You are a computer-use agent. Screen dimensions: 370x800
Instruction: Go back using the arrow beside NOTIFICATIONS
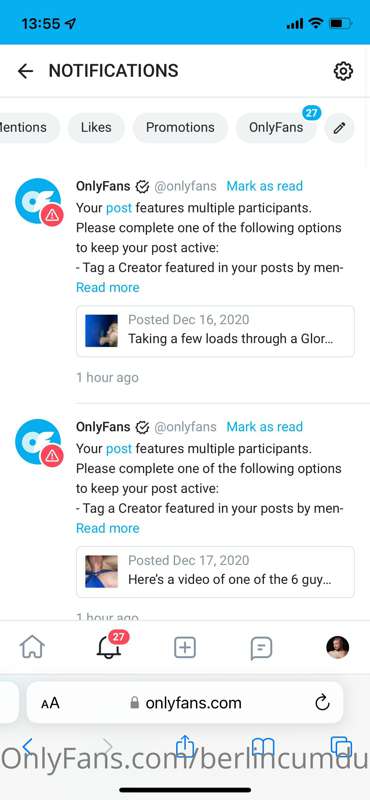pyautogui.click(x=25, y=71)
